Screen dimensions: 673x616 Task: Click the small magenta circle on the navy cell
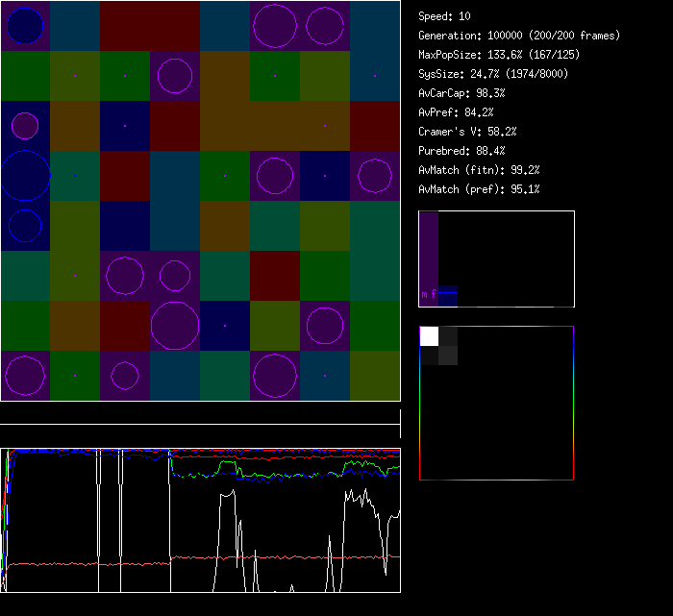[x=25, y=125]
